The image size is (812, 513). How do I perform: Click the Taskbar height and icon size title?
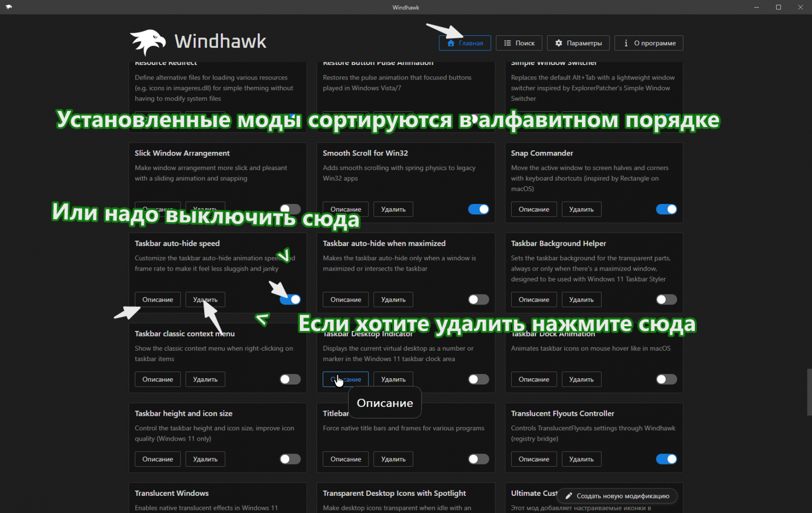tap(184, 414)
